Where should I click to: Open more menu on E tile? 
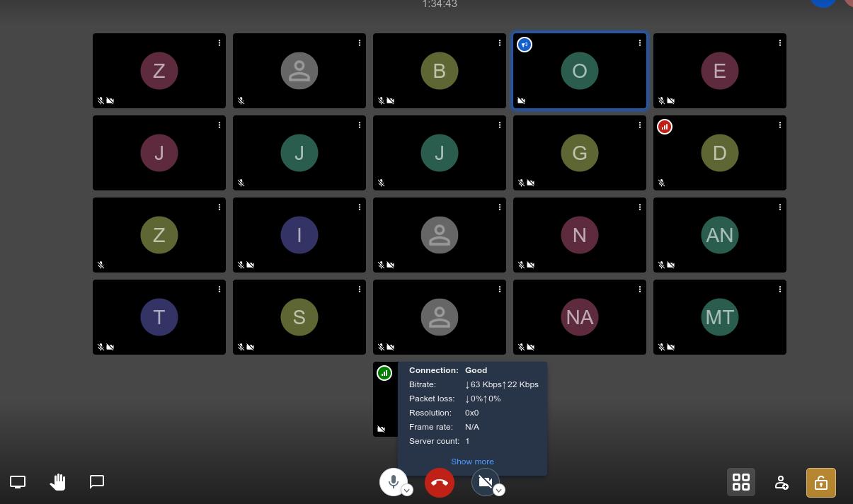pos(780,43)
